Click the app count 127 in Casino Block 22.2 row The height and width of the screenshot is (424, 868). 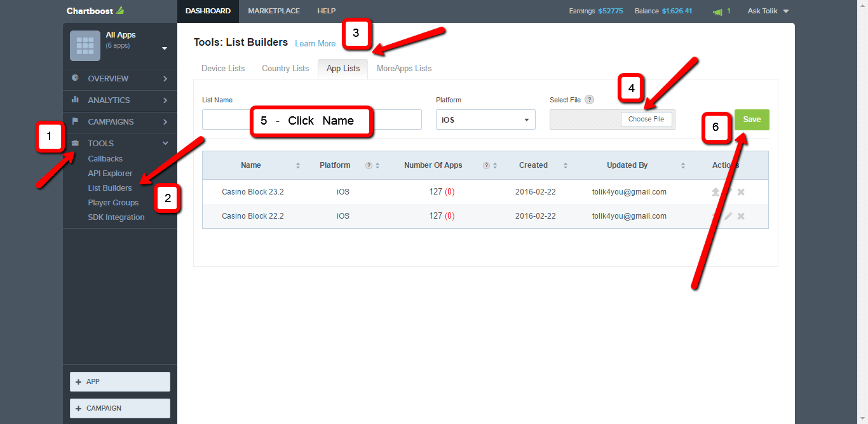coord(435,216)
